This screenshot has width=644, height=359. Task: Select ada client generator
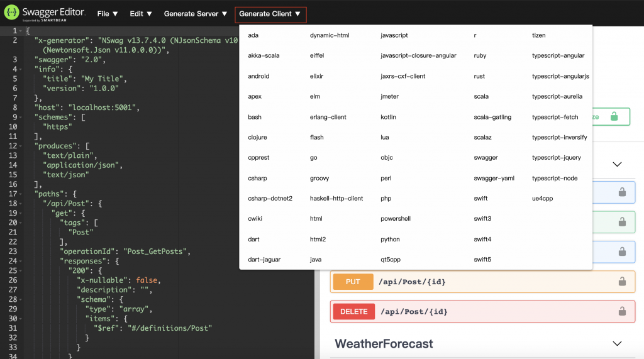coord(253,35)
